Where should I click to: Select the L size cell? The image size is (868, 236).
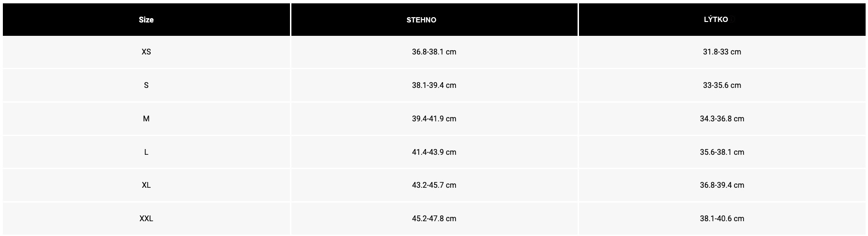[146, 152]
